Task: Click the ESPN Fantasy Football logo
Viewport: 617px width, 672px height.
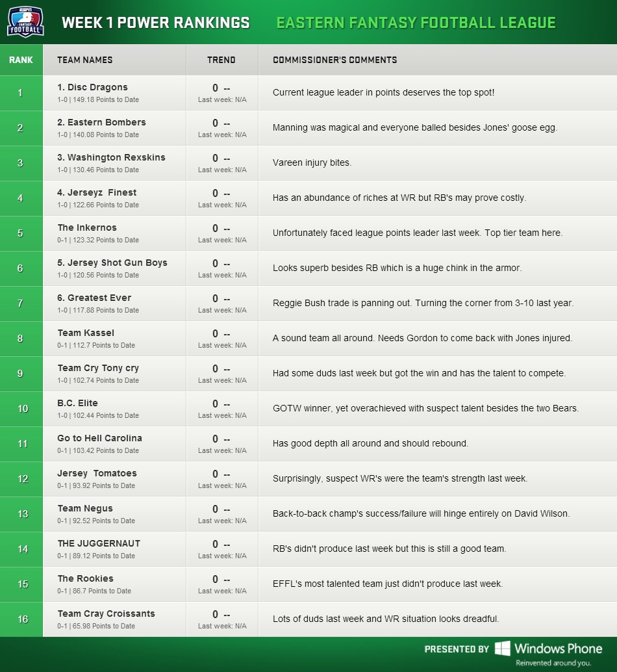Action: tap(26, 22)
